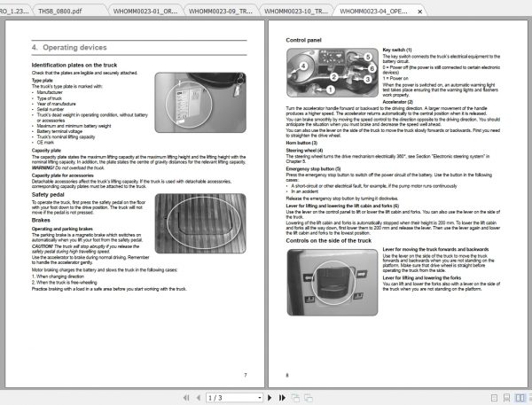Click the 'Capacity plate' subheading

46,151
